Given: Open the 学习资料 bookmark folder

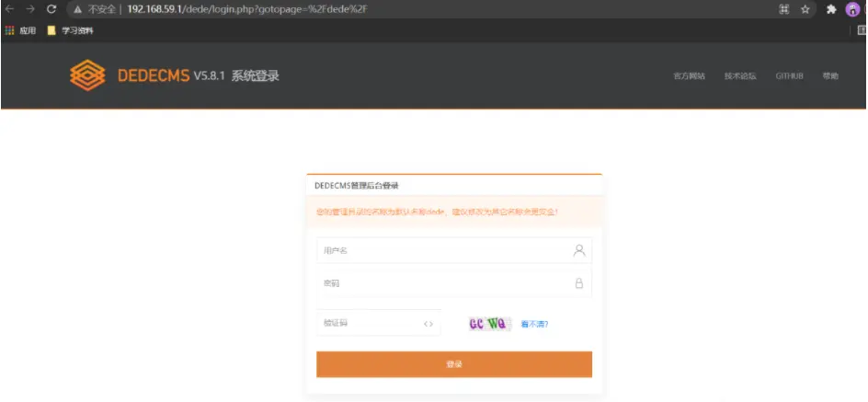Looking at the screenshot, I should pos(70,31).
